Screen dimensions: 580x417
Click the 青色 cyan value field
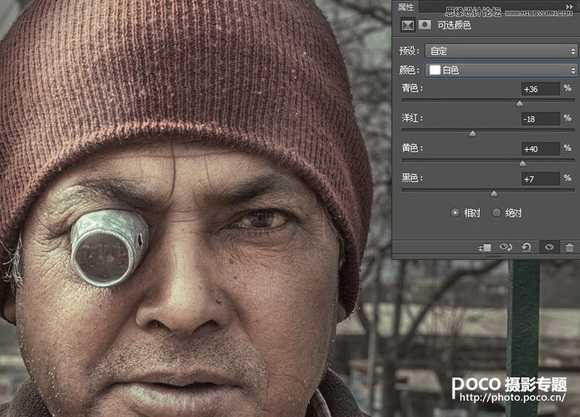[x=540, y=89]
